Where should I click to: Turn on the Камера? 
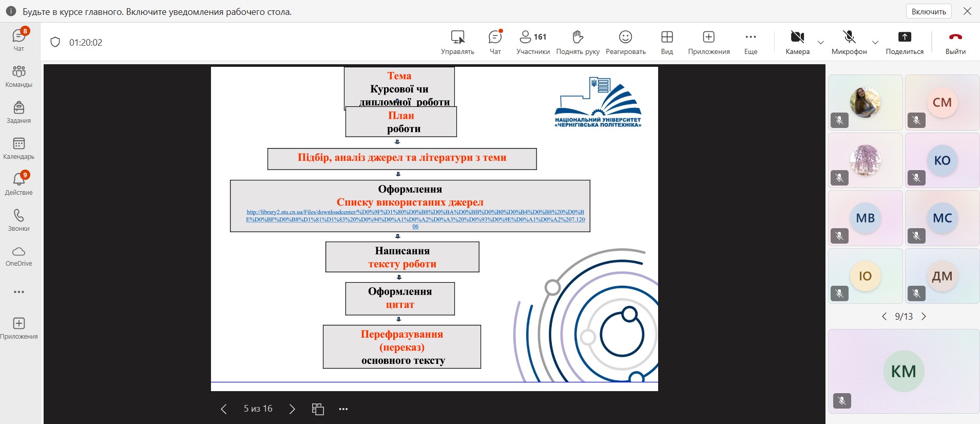tap(797, 42)
